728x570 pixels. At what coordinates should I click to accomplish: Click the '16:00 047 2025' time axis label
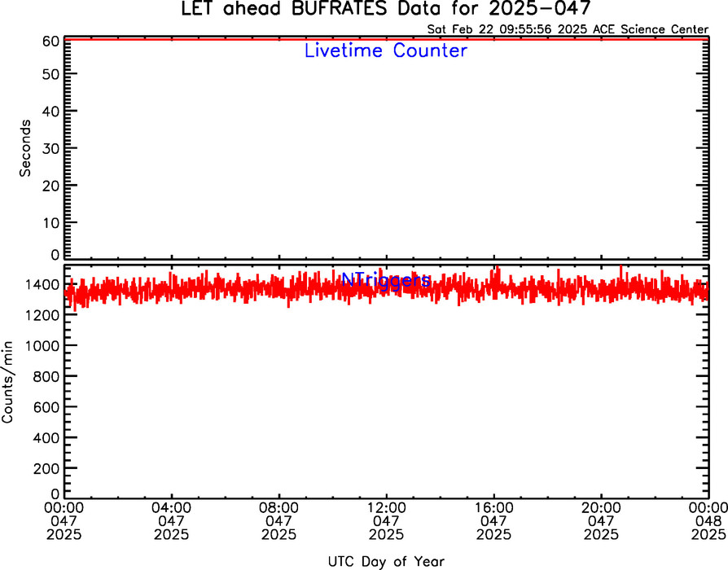tap(493, 521)
